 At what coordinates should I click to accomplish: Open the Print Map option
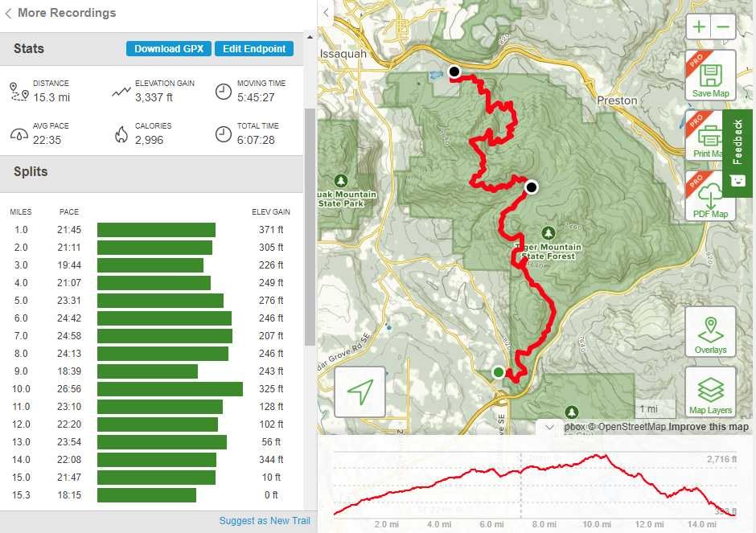pos(705,135)
